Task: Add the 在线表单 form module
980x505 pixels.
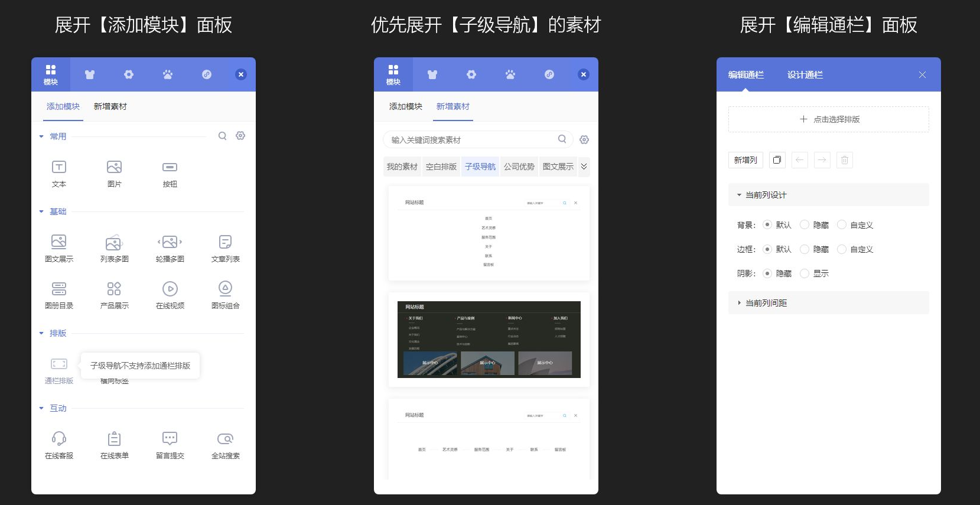Action: point(114,445)
